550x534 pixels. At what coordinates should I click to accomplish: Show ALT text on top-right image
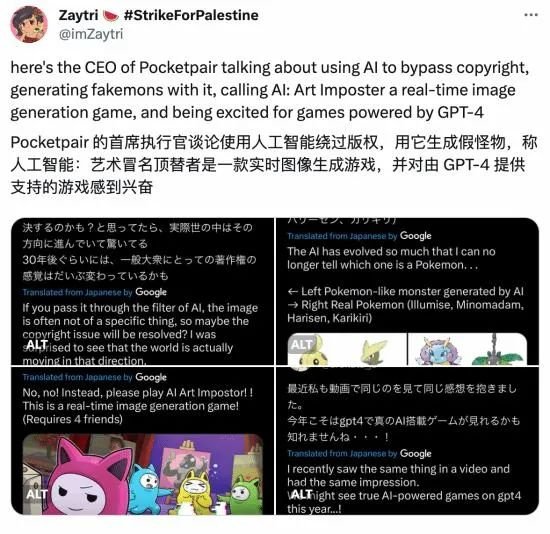pyautogui.click(x=301, y=345)
